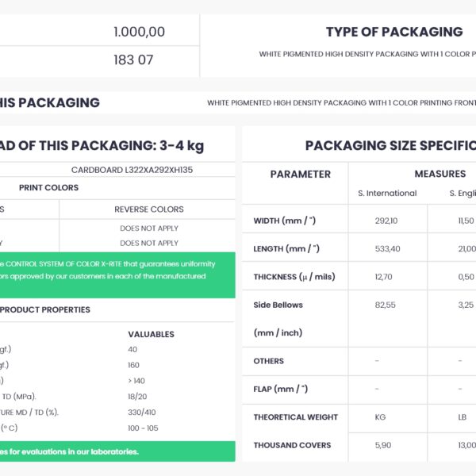476x476 pixels.
Task: Click the green laboratories evaluation banner
Action: click(x=117, y=451)
